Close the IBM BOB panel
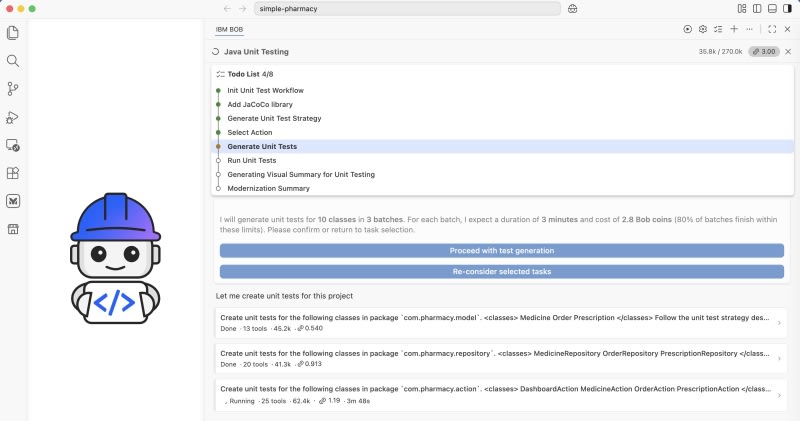This screenshot has width=800, height=421. pyautogui.click(x=787, y=29)
